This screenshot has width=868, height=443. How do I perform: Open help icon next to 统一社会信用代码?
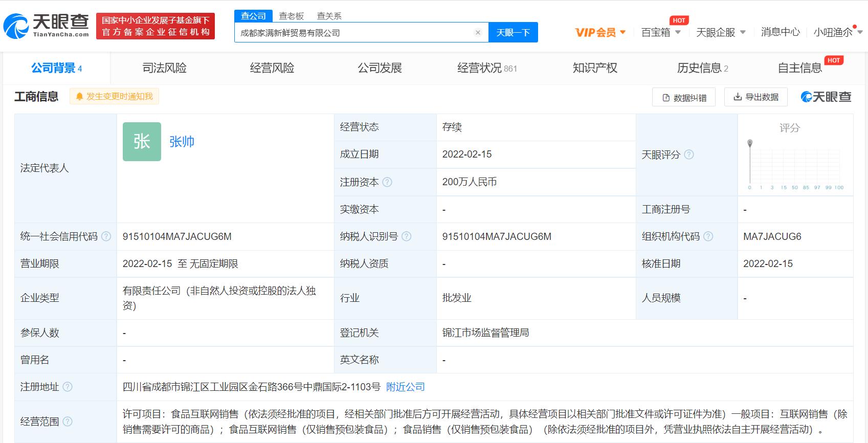(106, 236)
